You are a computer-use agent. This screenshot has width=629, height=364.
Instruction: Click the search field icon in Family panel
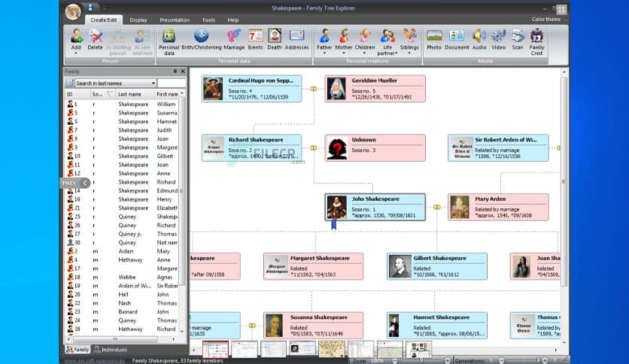(x=69, y=83)
